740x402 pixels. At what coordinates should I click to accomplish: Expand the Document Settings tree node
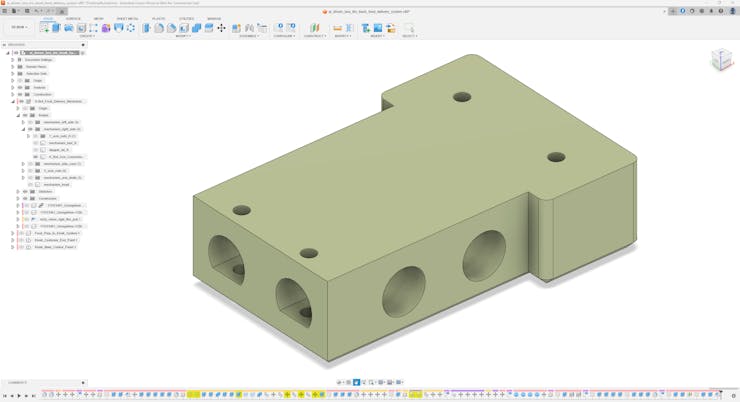(13, 60)
